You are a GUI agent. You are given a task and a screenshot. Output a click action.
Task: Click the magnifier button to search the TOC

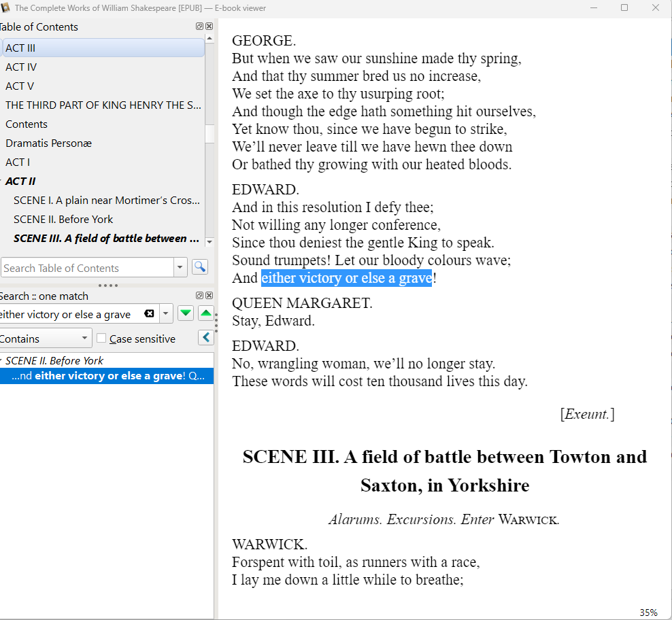pyautogui.click(x=200, y=267)
